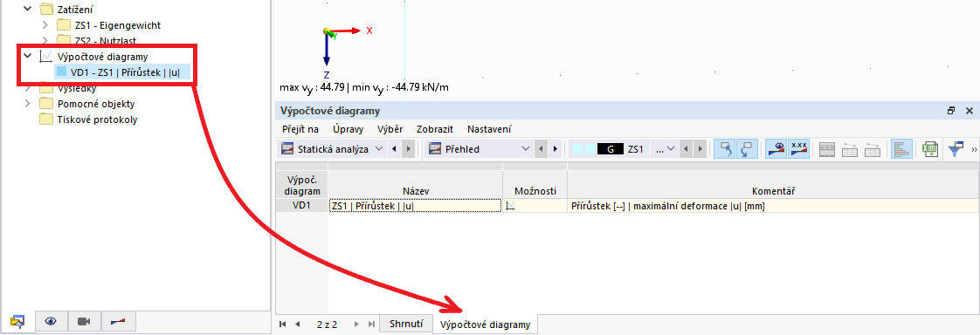This screenshot has height=335, width=980.
Task: Click the delete table row icon
Action: coord(873,149)
